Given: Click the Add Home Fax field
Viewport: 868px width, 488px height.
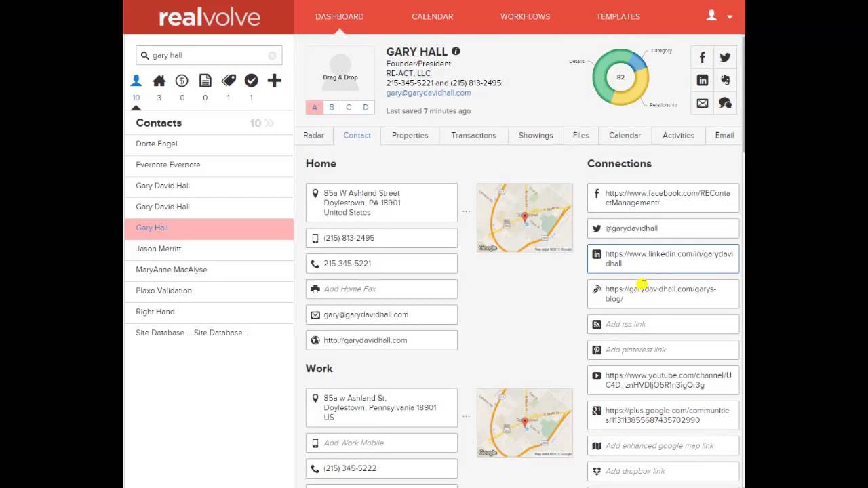Looking at the screenshot, I should tap(382, 289).
